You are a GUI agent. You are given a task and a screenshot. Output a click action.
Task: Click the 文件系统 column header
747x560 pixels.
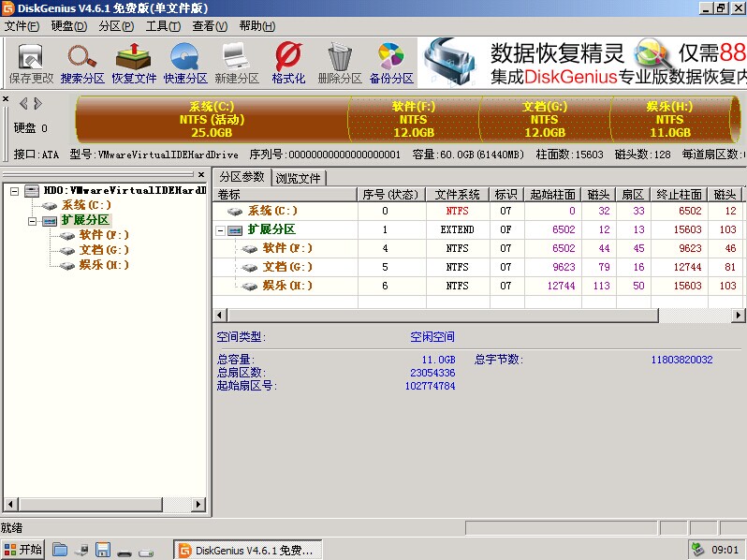(458, 195)
